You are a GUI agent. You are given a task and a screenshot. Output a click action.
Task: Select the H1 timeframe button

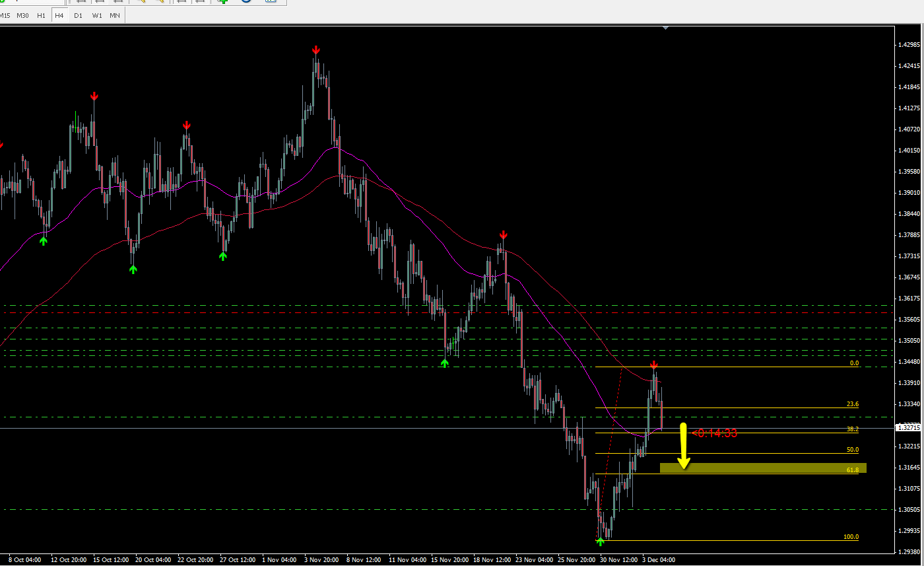point(42,15)
